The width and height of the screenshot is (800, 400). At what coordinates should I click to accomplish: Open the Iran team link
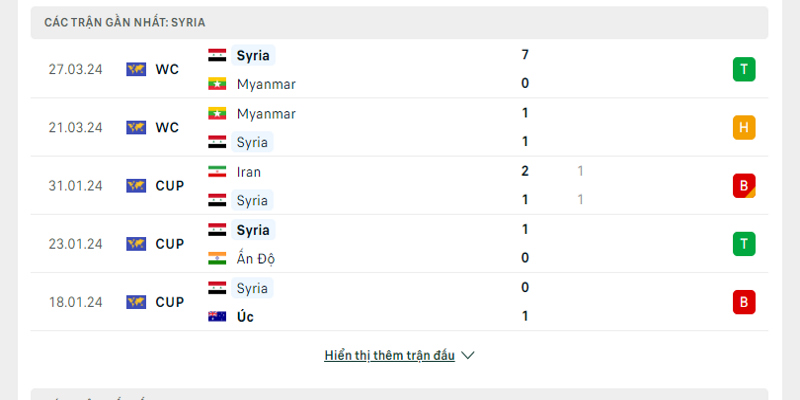click(x=249, y=171)
